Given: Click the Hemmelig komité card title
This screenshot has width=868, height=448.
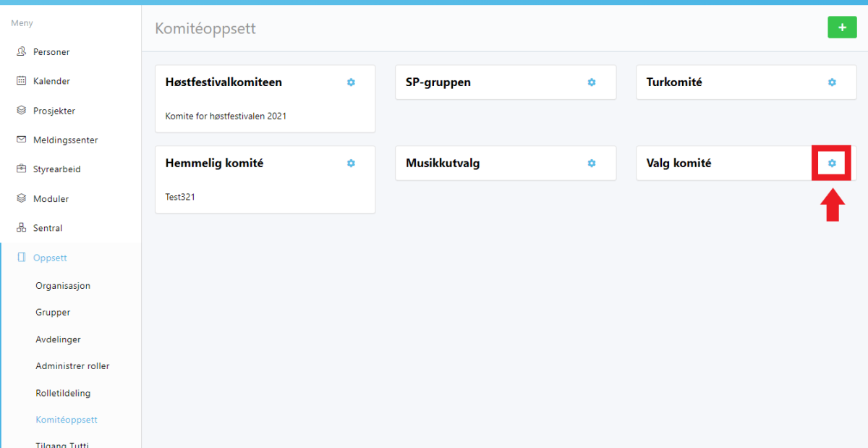Looking at the screenshot, I should click(214, 164).
